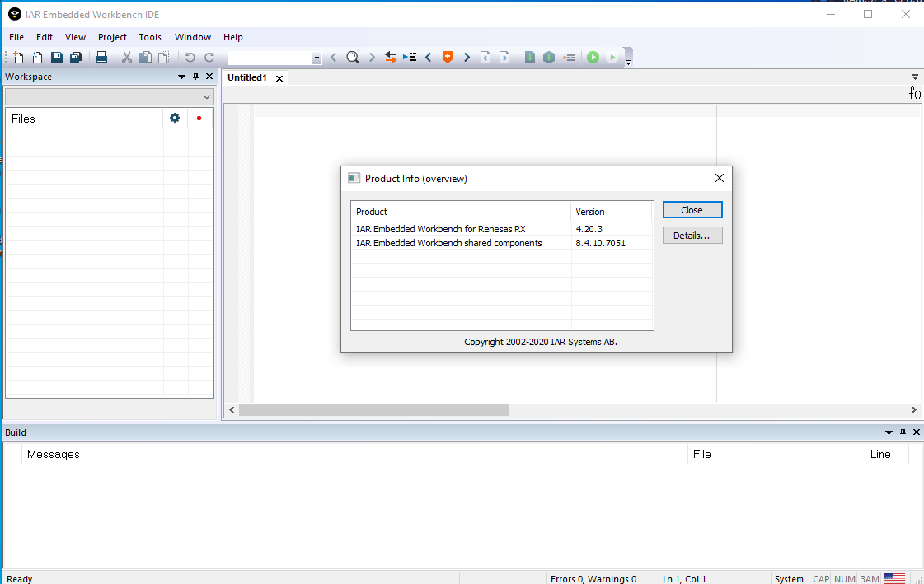
Task: Click the Files column header
Action: point(84,119)
